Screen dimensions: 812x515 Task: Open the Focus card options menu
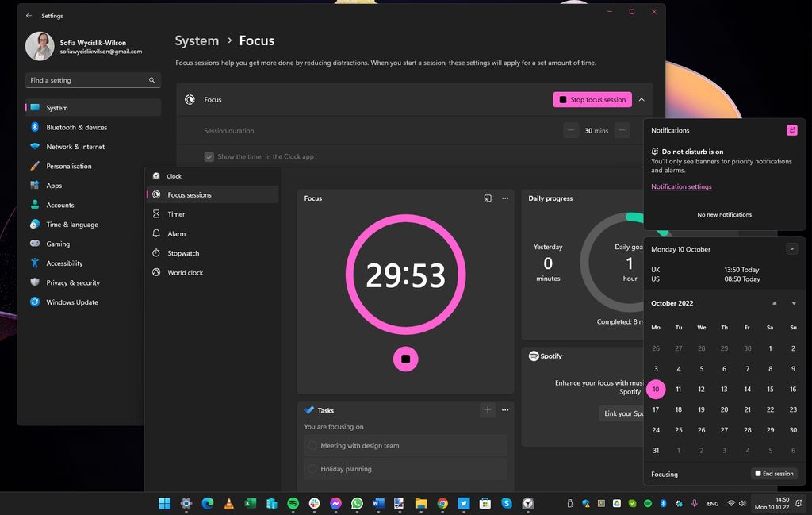505,198
